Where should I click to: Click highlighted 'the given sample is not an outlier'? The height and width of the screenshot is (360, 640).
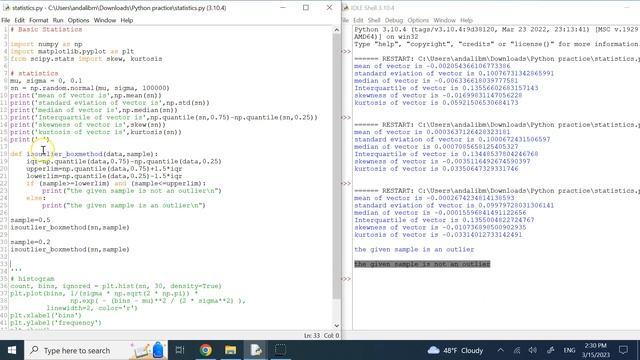click(422, 264)
